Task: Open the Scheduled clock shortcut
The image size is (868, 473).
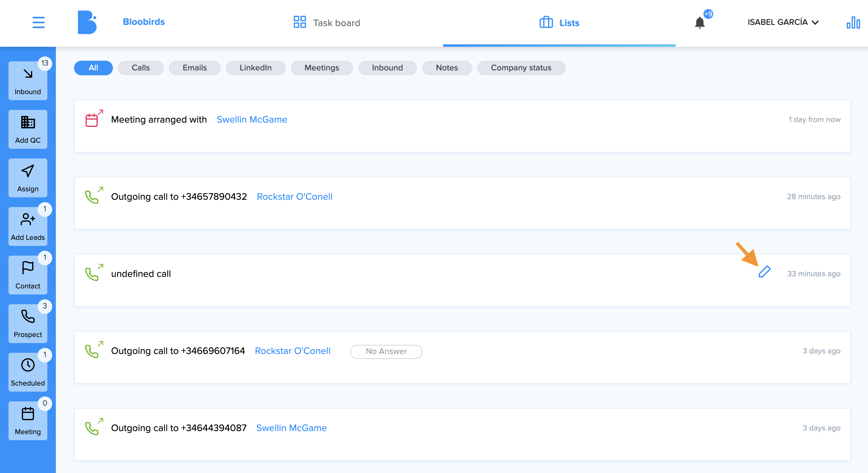Action: point(28,372)
